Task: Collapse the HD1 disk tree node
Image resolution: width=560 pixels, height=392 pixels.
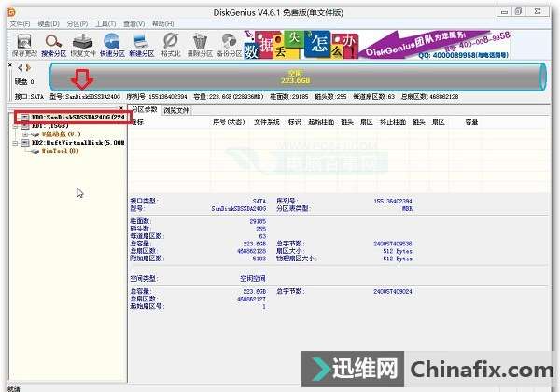Action: 15,126
